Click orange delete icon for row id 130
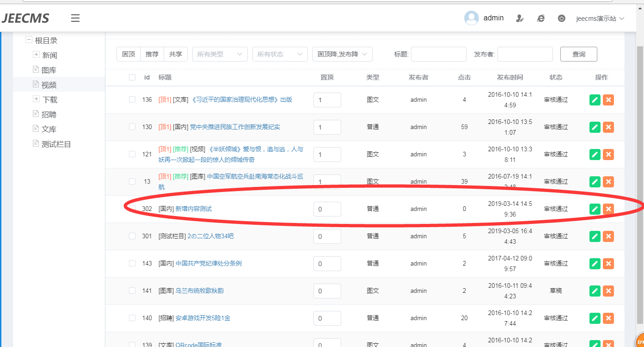The width and height of the screenshot is (644, 347). pyautogui.click(x=608, y=127)
